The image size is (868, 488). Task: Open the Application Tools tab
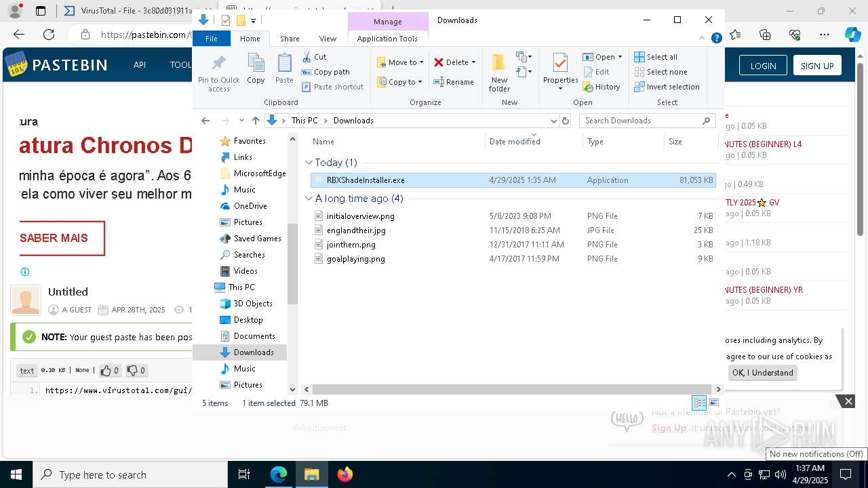[387, 39]
